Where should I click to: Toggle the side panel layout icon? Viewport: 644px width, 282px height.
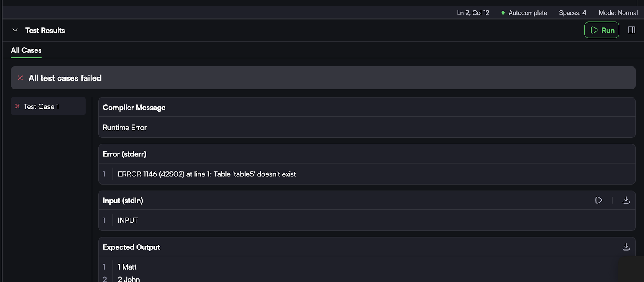click(632, 30)
